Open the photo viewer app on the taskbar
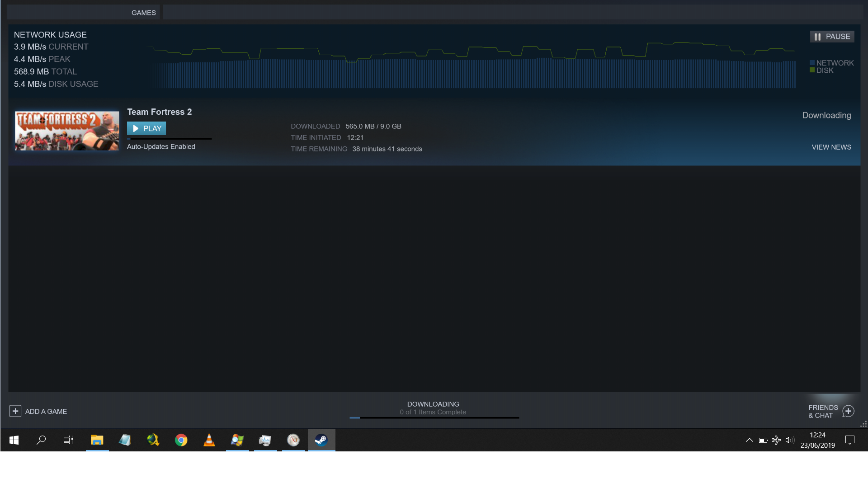Screen dimensions: 868x488 pos(265,440)
